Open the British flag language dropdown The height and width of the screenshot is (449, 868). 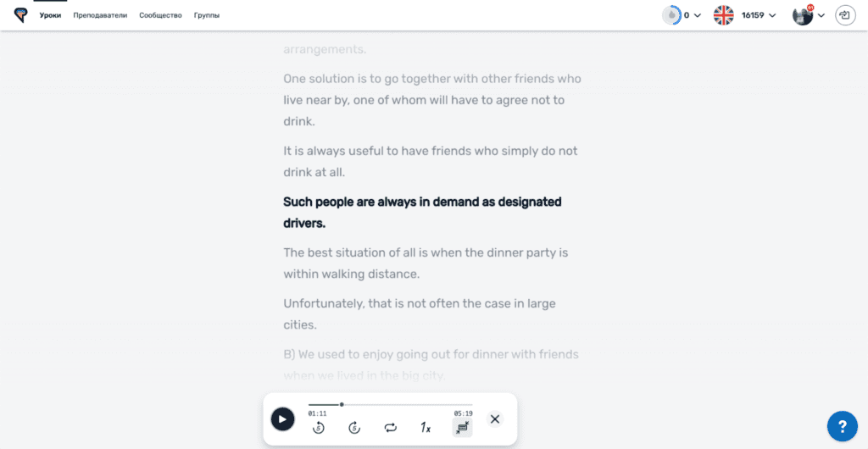744,15
